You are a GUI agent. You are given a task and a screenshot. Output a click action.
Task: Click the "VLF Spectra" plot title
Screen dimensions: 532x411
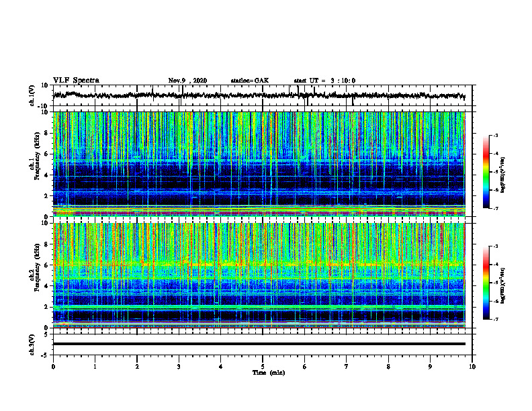76,81
